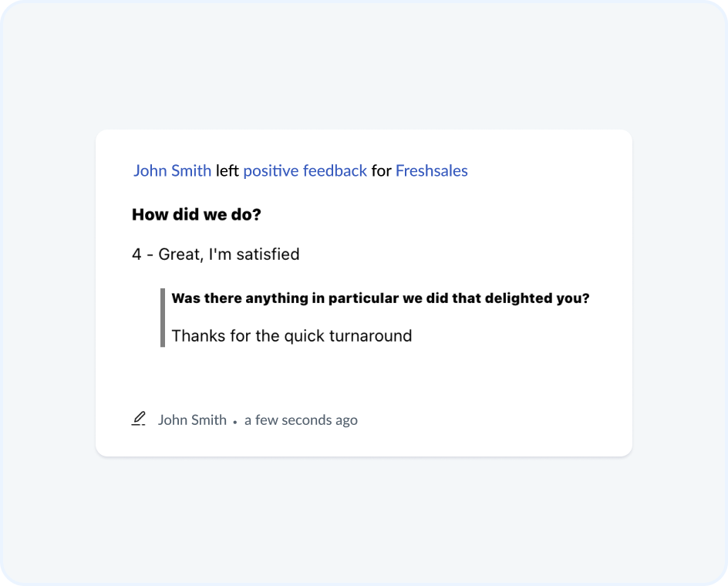Click the word 'feedback' in the blue link
The height and width of the screenshot is (586, 728).
pos(335,171)
